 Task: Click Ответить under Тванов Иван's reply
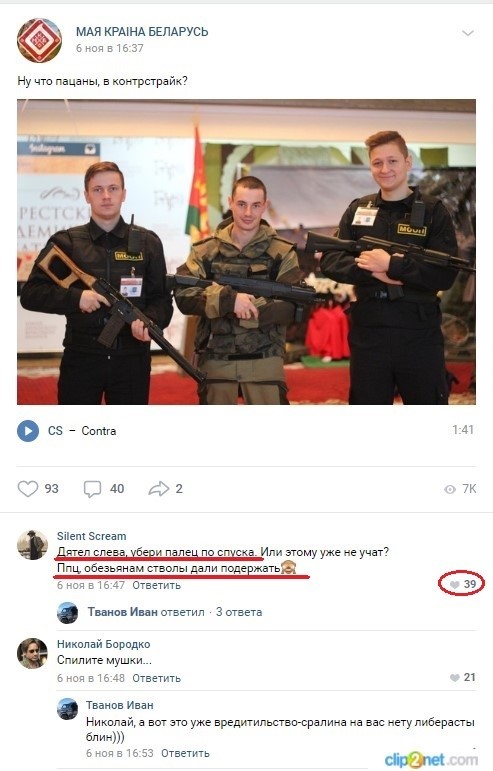pos(185,753)
